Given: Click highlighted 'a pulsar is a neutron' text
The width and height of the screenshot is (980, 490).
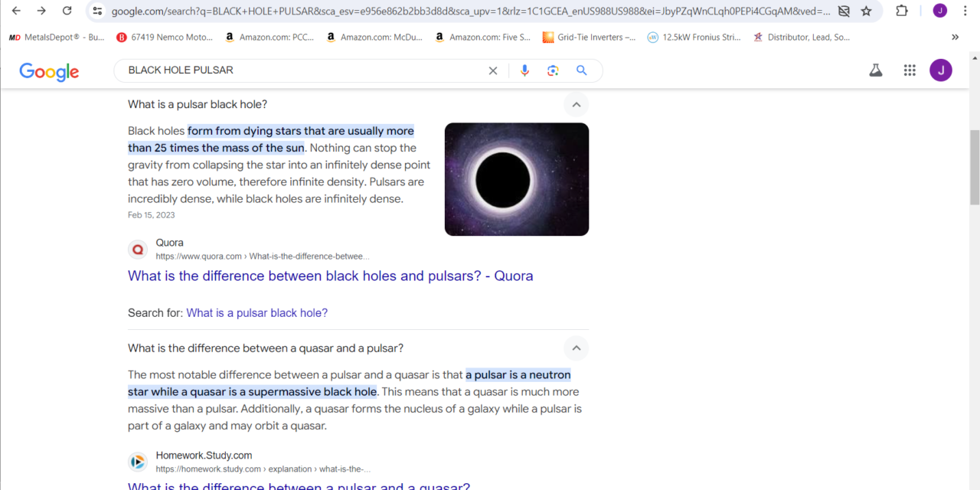Looking at the screenshot, I should point(518,375).
